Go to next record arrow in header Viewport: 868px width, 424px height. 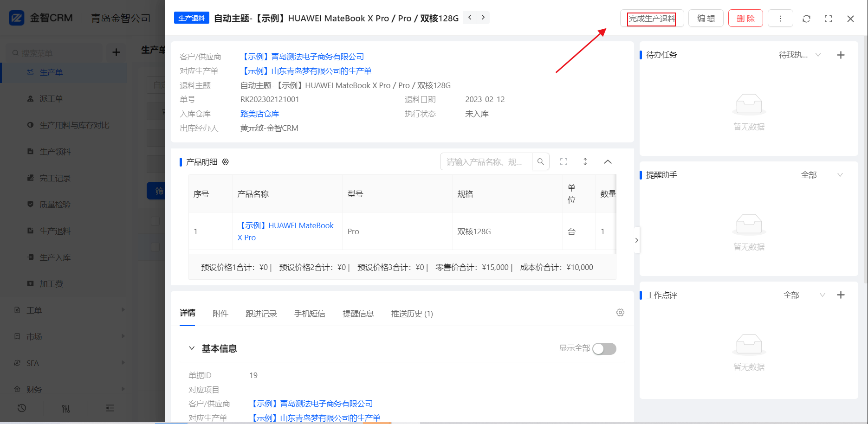[483, 18]
